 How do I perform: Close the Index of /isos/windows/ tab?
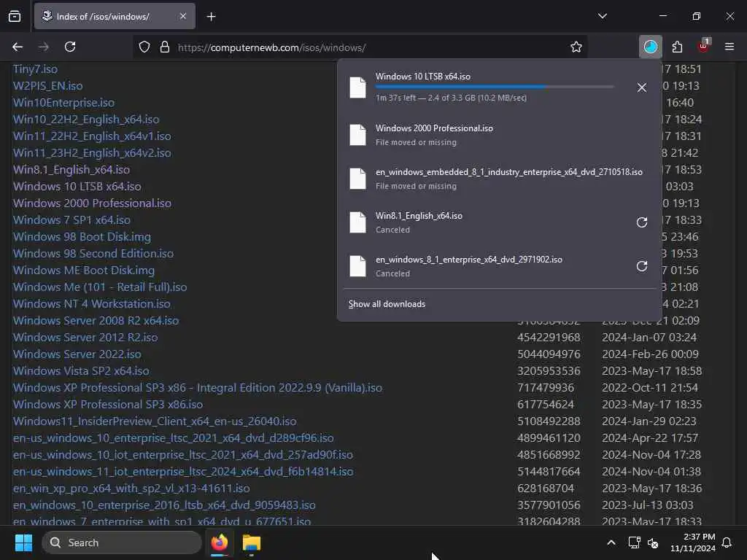[183, 16]
